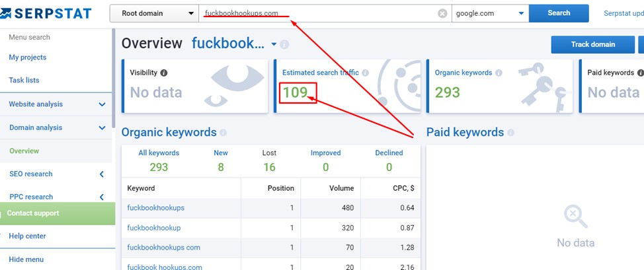Click the Search button
The height and width of the screenshot is (270, 644).
coord(559,13)
